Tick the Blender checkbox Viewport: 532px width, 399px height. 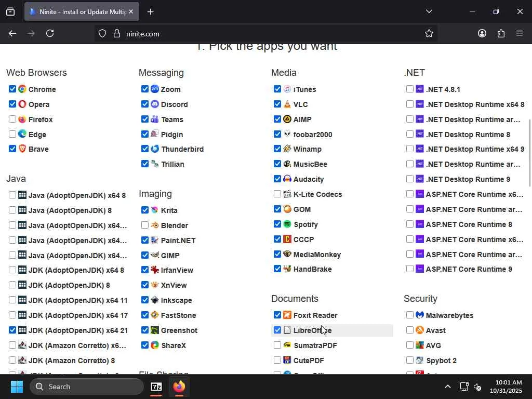pyautogui.click(x=145, y=225)
